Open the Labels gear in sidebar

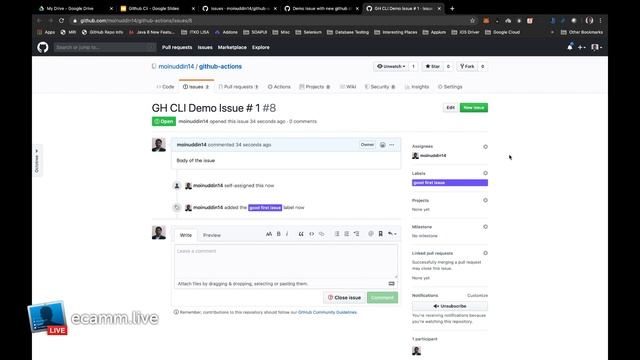(x=485, y=173)
